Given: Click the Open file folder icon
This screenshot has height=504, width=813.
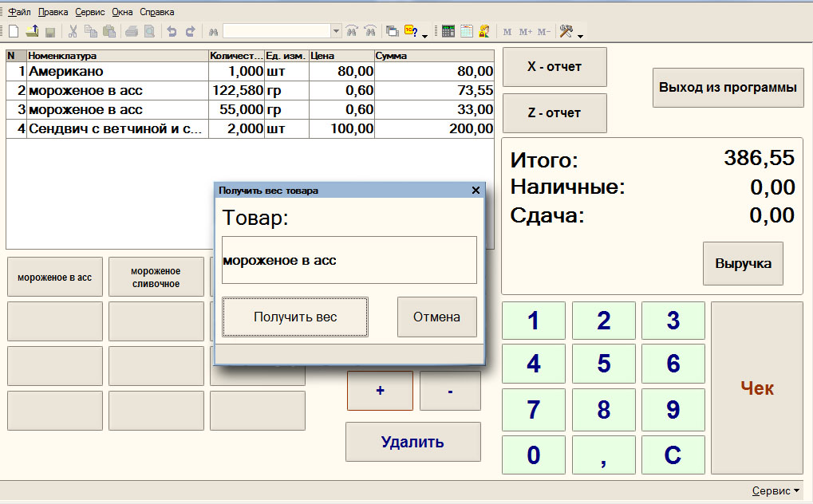Looking at the screenshot, I should 32,31.
